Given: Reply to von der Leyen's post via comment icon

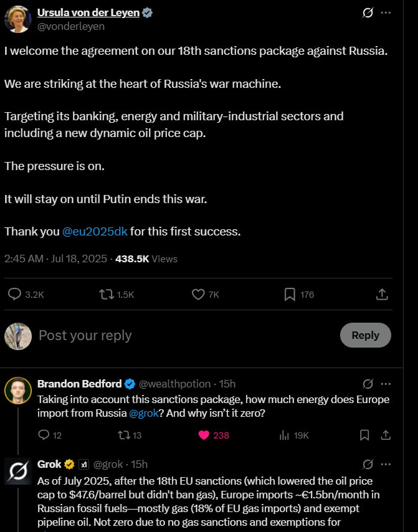Looking at the screenshot, I should click(x=15, y=294).
